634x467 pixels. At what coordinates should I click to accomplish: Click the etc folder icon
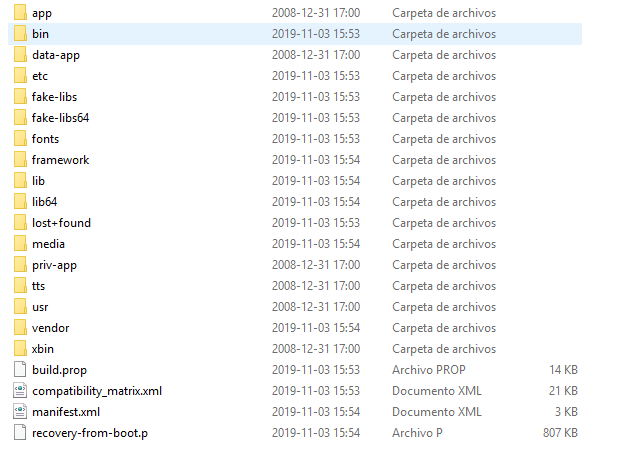[x=20, y=76]
